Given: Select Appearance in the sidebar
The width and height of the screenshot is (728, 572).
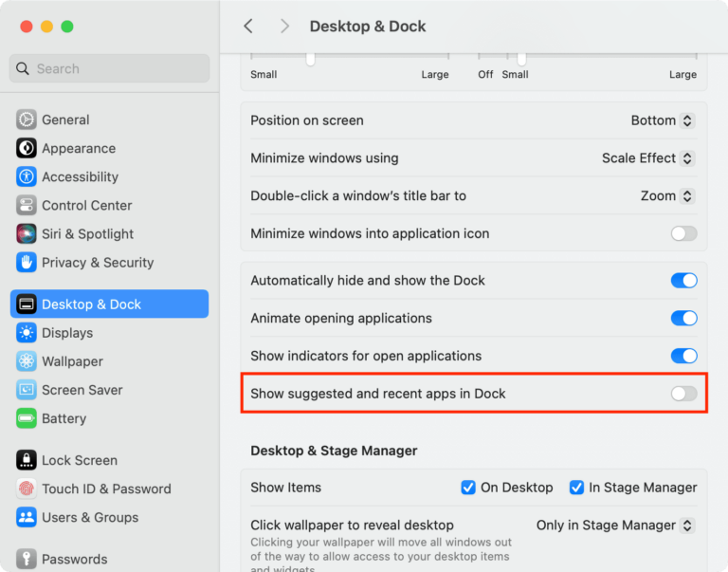Looking at the screenshot, I should click(110, 148).
